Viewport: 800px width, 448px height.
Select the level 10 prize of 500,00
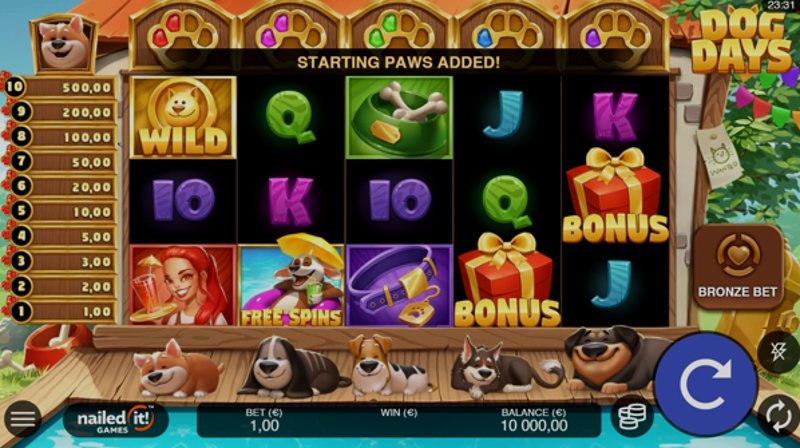(x=60, y=87)
